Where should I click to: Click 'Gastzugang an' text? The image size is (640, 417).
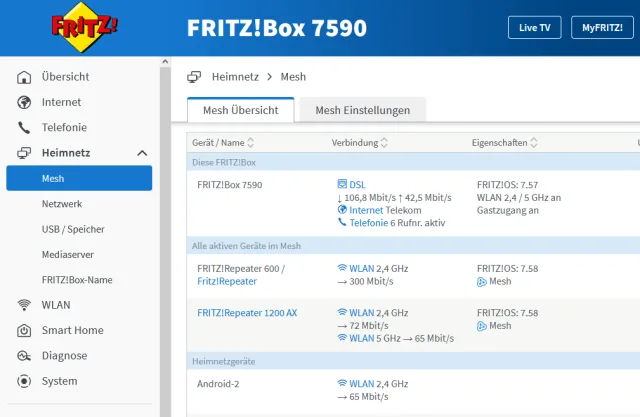508,211
